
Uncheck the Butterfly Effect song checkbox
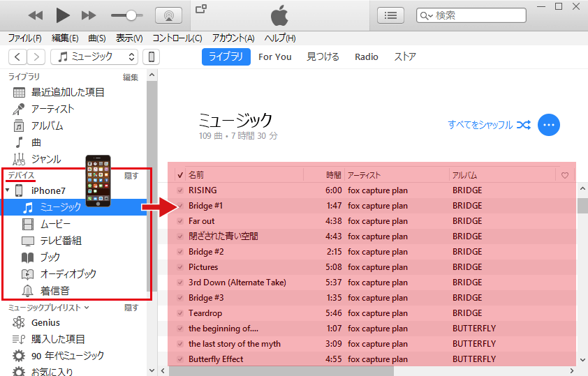[180, 359]
